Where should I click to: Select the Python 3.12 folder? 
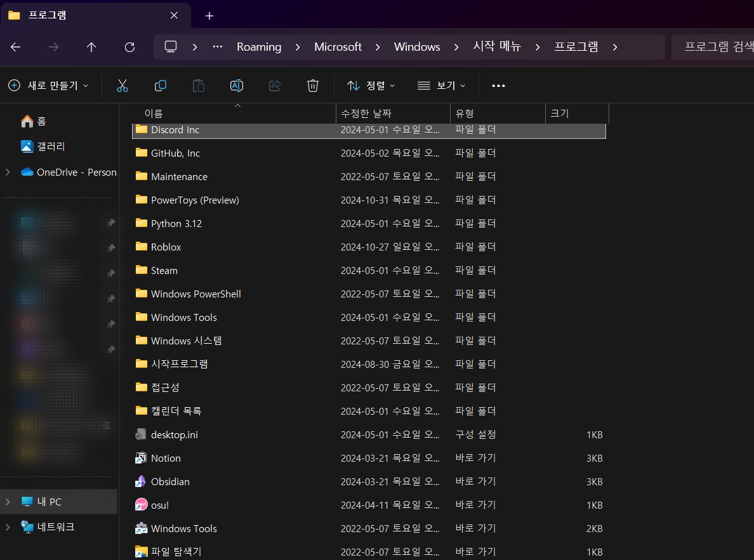[x=369, y=223]
